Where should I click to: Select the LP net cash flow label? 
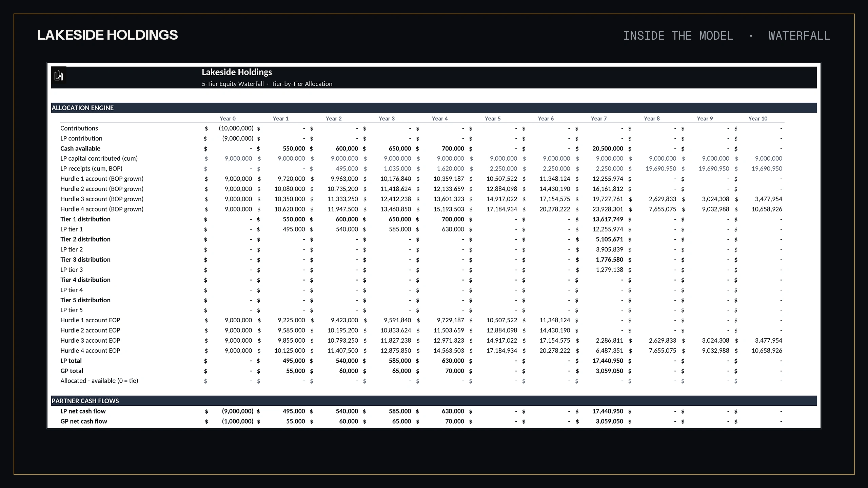83,411
